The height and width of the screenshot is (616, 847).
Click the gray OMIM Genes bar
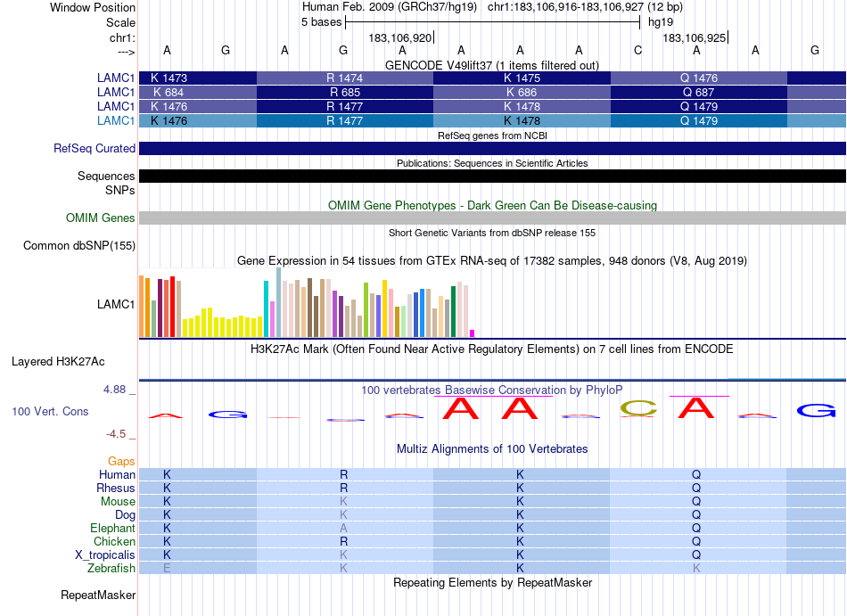[x=493, y=218]
